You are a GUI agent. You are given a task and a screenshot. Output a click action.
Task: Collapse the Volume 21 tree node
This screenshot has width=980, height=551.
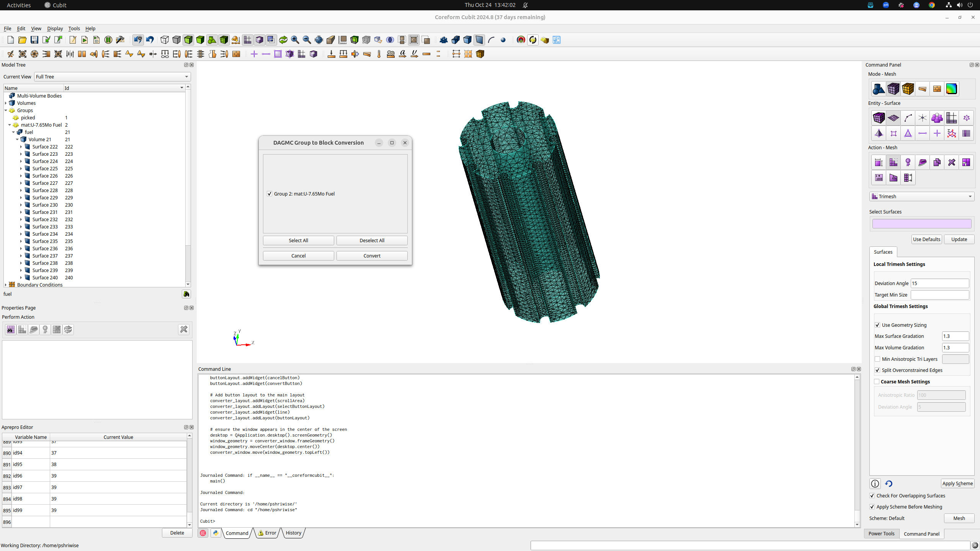[17, 139]
